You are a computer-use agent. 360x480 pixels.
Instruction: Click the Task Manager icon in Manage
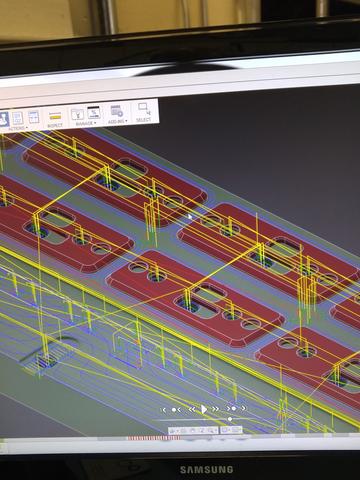point(94,112)
